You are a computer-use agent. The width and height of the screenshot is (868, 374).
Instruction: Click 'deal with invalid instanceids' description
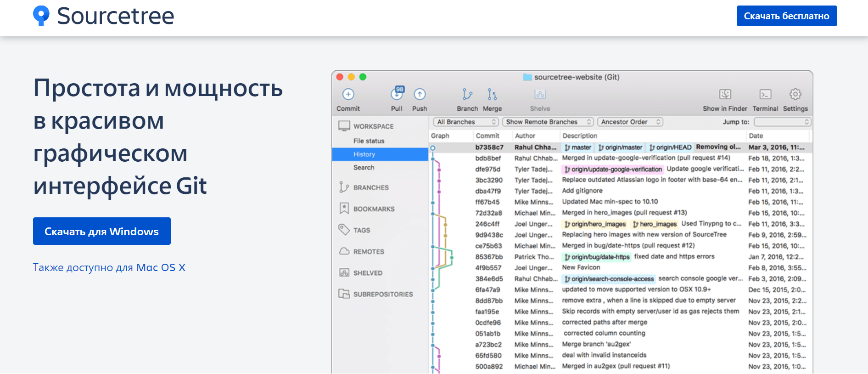[x=604, y=355]
